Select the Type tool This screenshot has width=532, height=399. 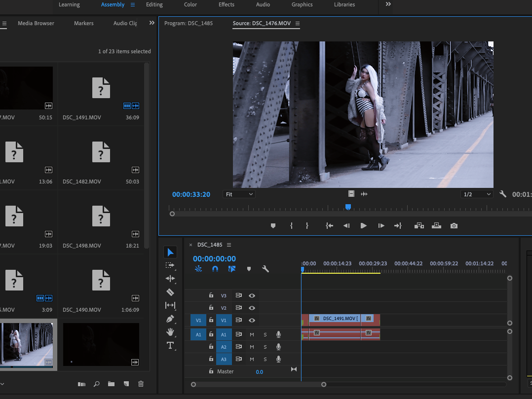click(170, 345)
